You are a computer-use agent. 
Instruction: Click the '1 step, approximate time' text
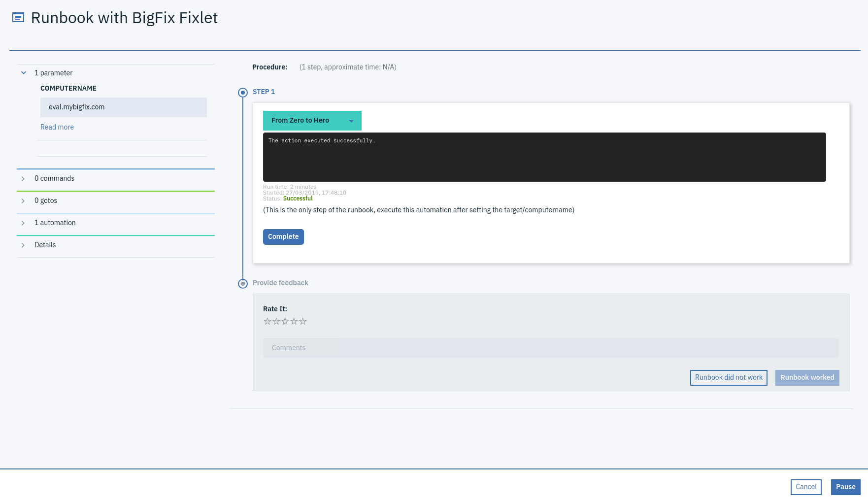pyautogui.click(x=348, y=67)
